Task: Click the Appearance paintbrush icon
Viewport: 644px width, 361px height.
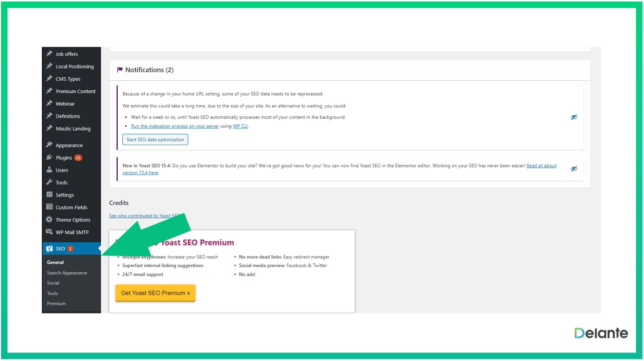Action: tap(49, 145)
